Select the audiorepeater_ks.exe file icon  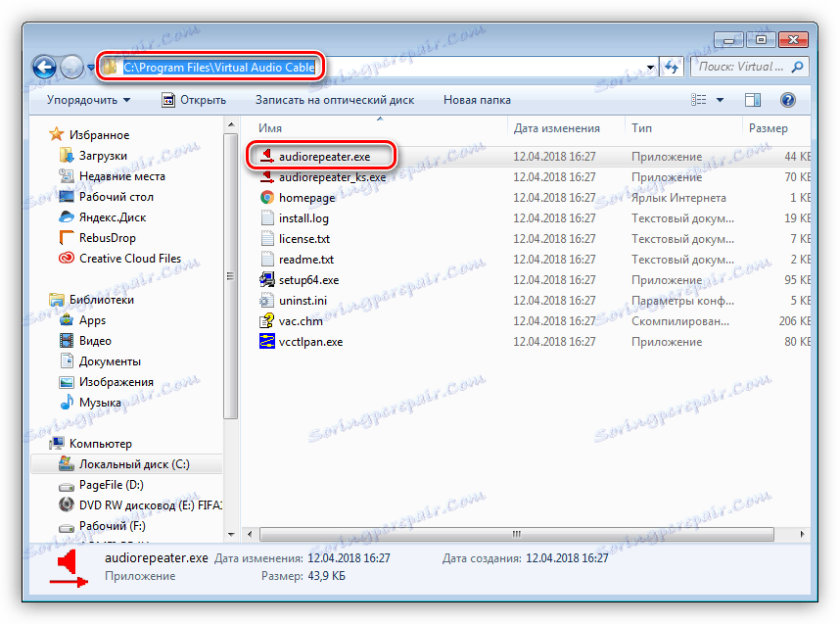pos(267,176)
